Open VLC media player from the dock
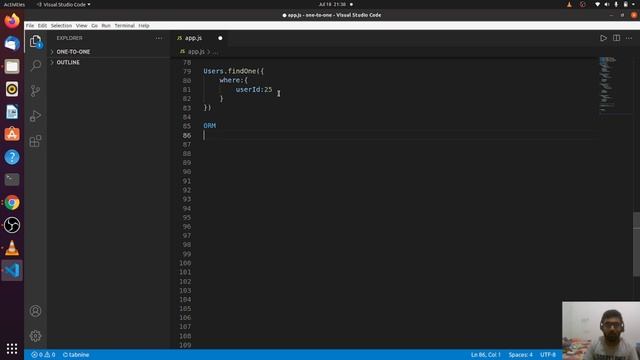The width and height of the screenshot is (640, 360). coord(12,248)
